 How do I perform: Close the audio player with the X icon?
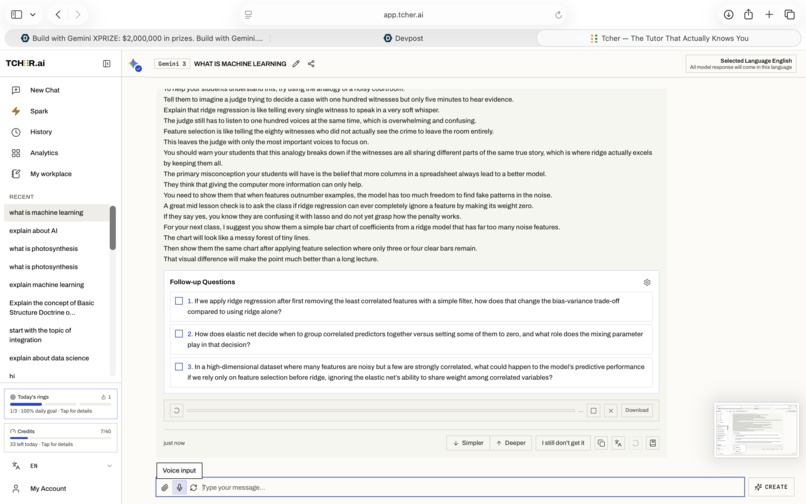pyautogui.click(x=611, y=410)
